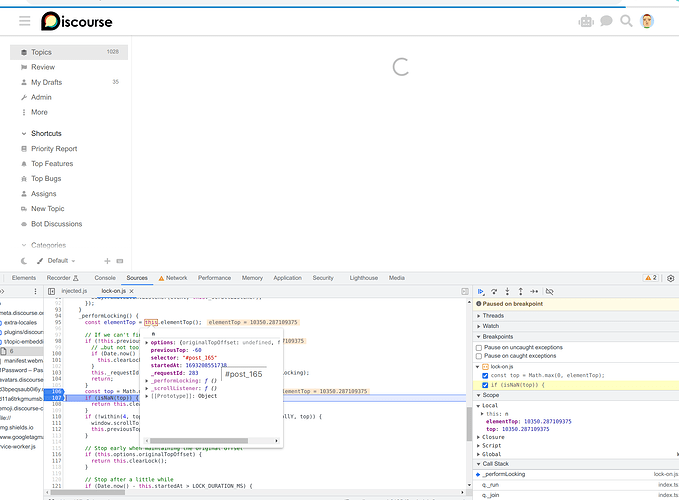Click the code editor vertical scrollbar

(469, 424)
